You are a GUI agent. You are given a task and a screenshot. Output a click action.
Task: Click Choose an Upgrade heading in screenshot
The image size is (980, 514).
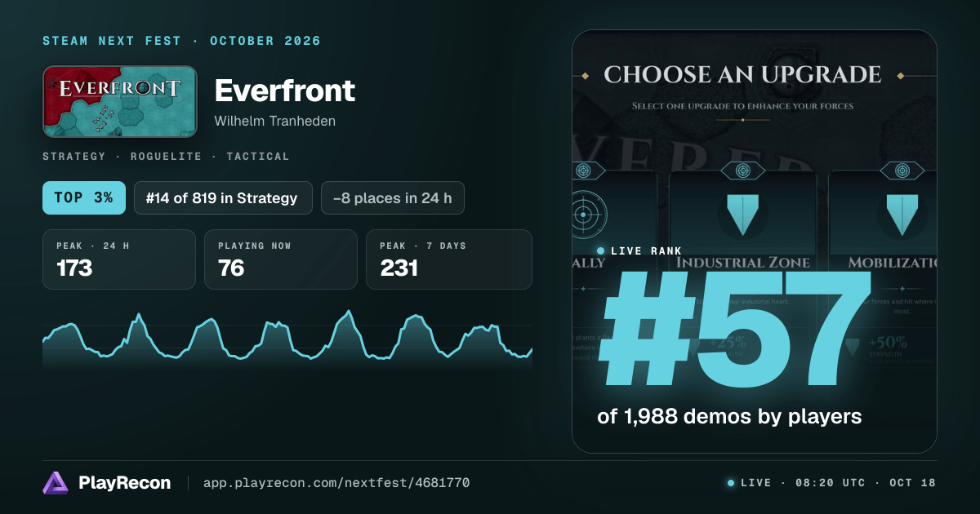742,75
